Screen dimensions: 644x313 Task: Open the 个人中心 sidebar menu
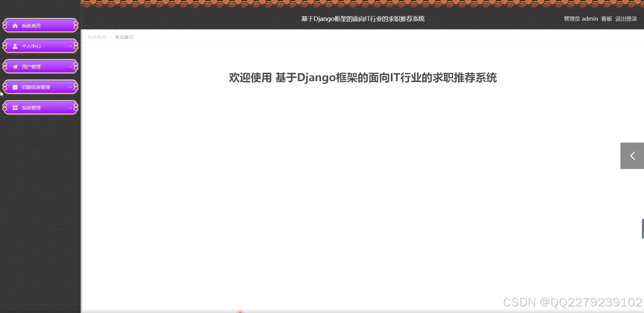pos(40,46)
